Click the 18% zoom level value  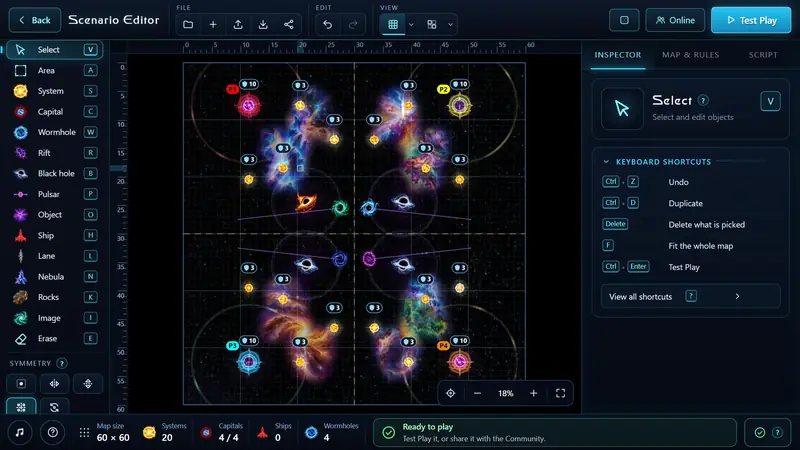(506, 393)
